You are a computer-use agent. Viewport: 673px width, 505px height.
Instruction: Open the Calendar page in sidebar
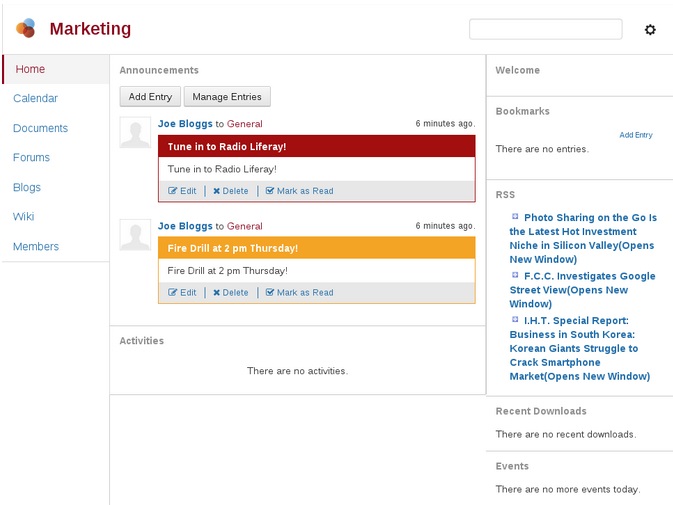point(35,99)
